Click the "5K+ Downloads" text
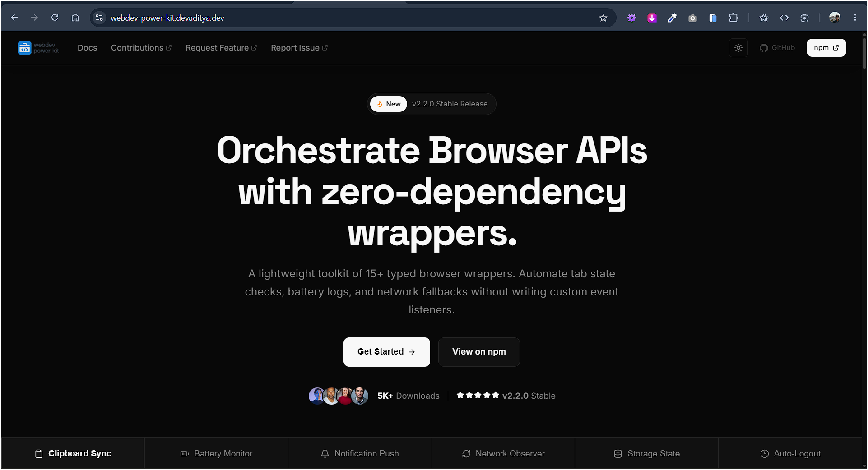This screenshot has width=868, height=470. coord(408,396)
